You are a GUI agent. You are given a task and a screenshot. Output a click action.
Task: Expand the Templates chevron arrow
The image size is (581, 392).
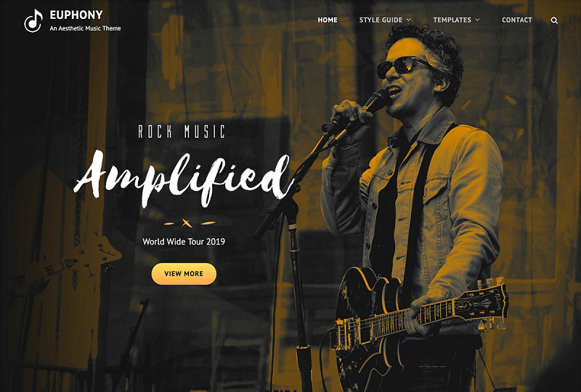(x=478, y=20)
